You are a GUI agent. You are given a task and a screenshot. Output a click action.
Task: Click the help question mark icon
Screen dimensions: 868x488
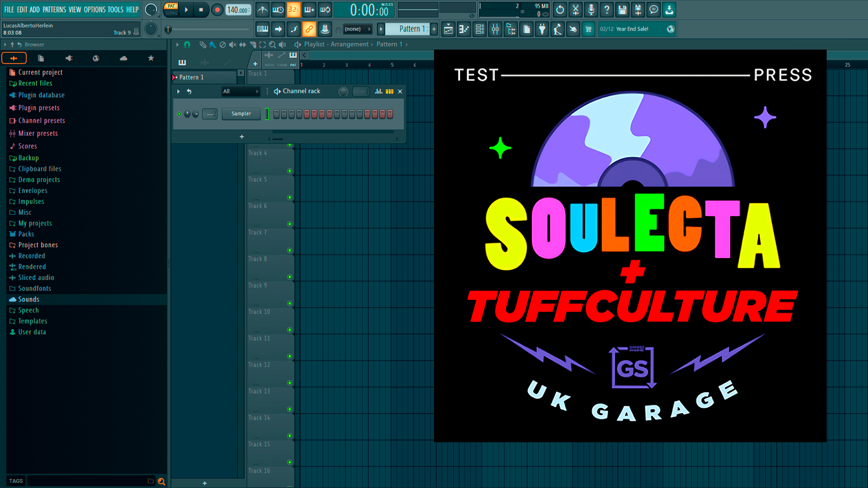coord(607,10)
